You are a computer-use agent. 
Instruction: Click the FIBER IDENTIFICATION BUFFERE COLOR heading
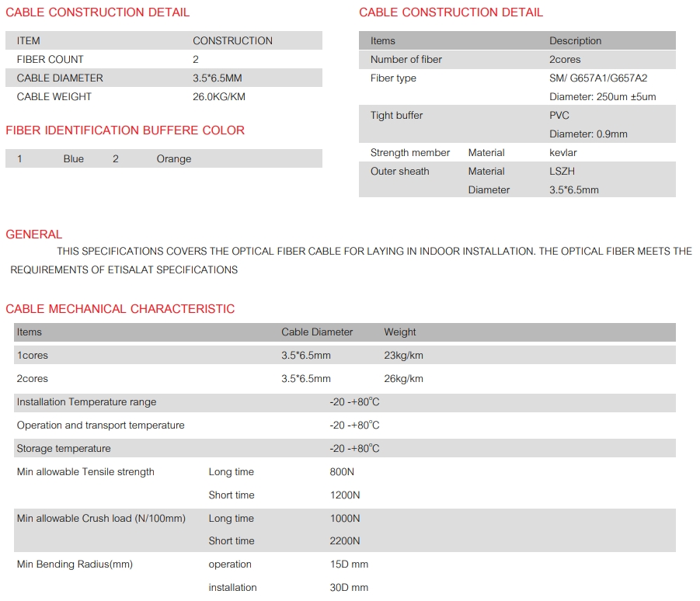[x=125, y=130]
